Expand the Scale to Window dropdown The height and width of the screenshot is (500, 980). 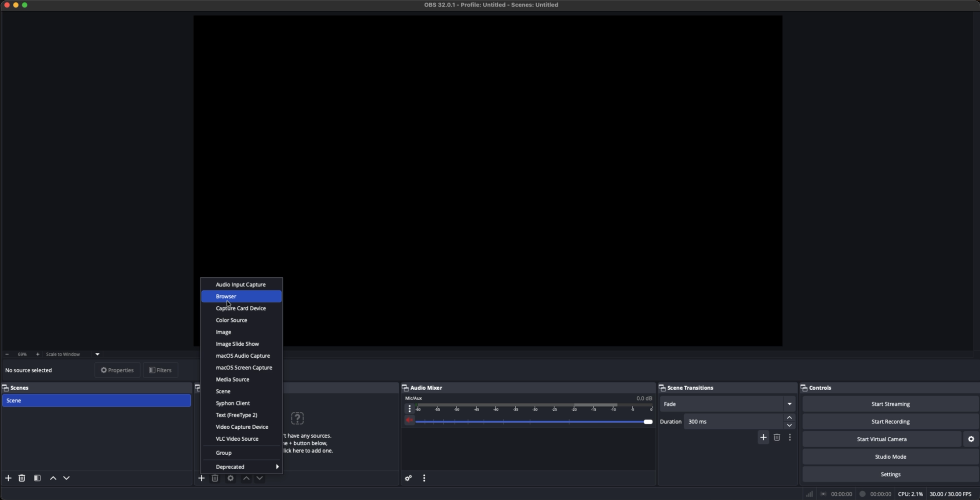[x=97, y=354]
